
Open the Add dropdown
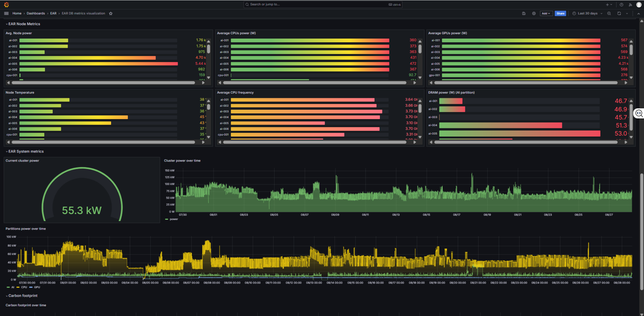(x=546, y=13)
